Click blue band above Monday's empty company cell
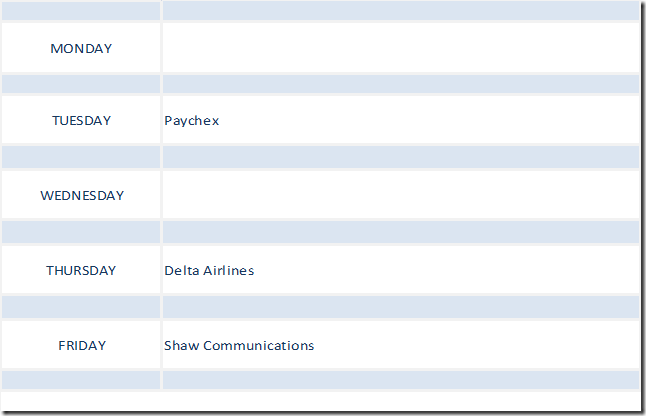Screen dimensions: 646x416 click(x=400, y=11)
